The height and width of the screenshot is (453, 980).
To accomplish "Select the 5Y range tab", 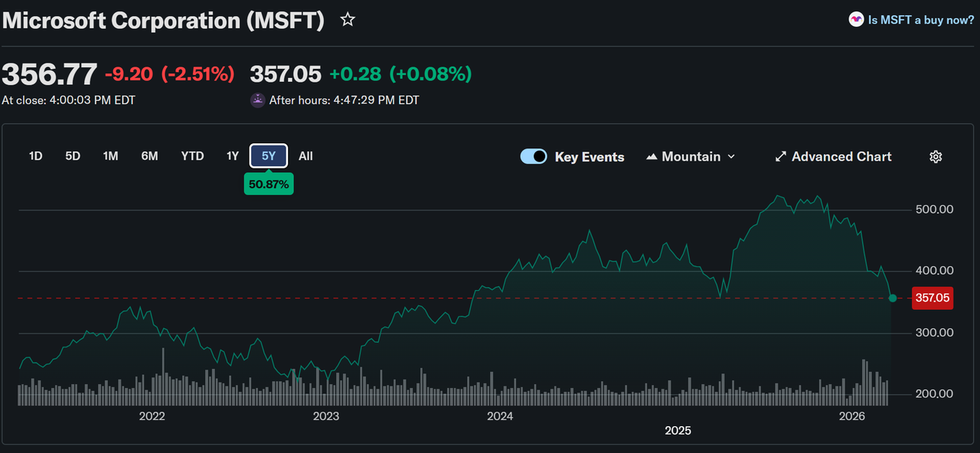I will tap(269, 156).
